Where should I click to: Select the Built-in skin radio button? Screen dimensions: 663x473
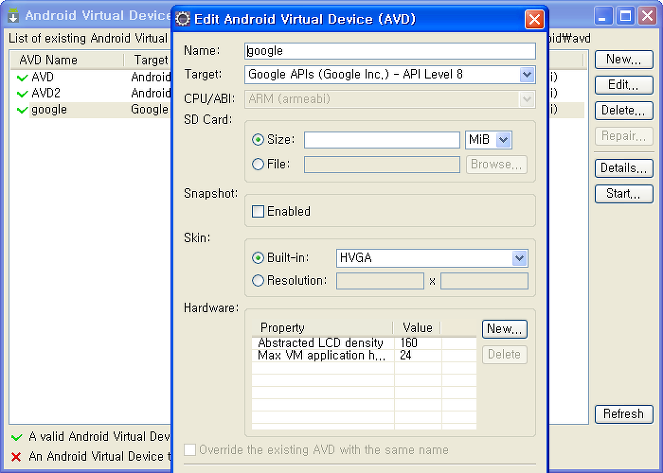(x=258, y=258)
